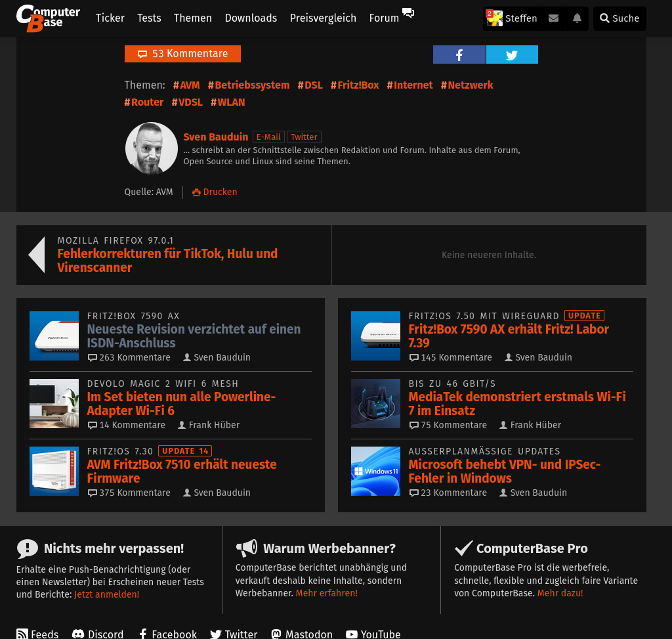The image size is (672, 639).
Task: Click the Windows 11 thumbnail image
Action: click(x=375, y=472)
